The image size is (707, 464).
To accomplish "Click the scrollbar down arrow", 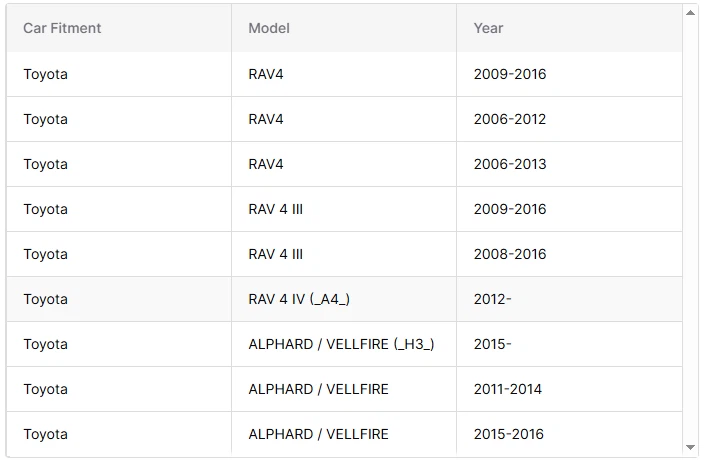I will 690,447.
